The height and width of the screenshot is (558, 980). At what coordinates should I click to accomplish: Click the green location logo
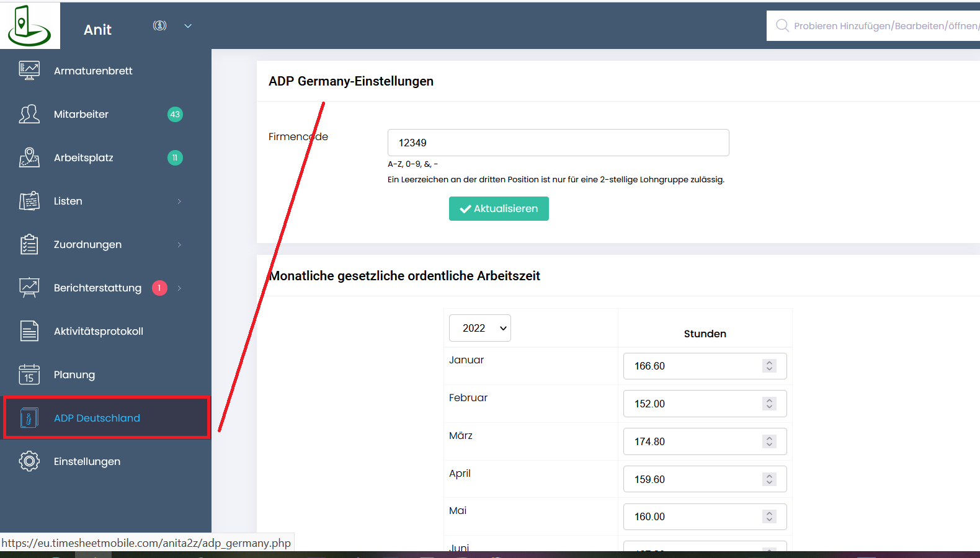coord(29,25)
